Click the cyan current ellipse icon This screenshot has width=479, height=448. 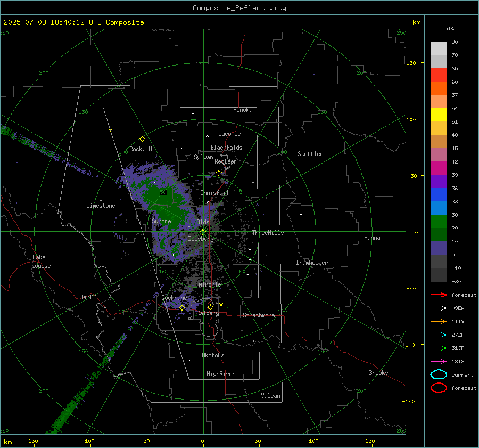pyautogui.click(x=439, y=374)
